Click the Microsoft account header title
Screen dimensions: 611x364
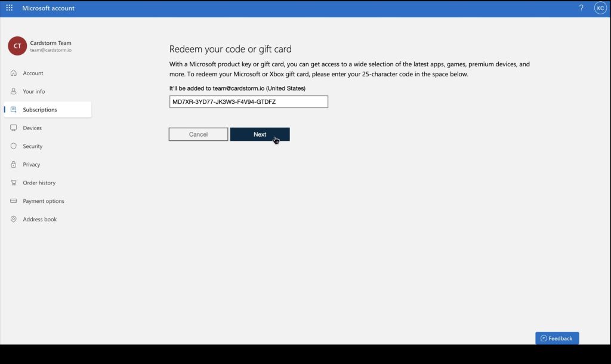click(x=48, y=8)
